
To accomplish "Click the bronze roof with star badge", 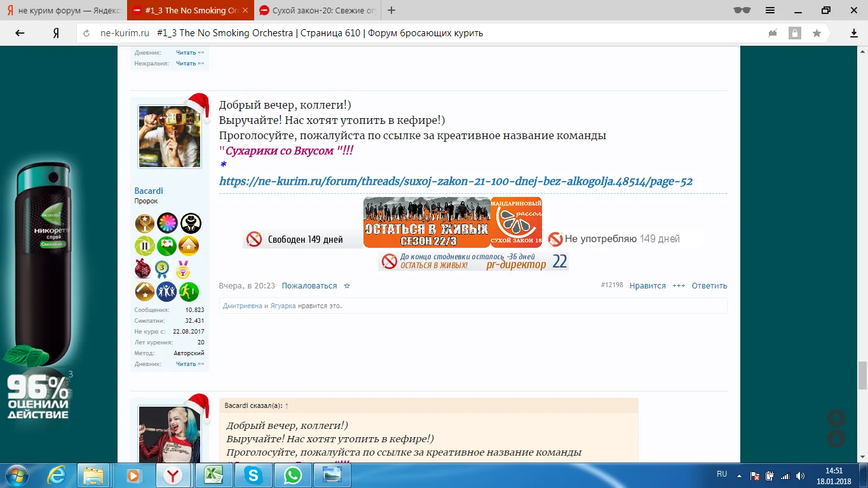I will [145, 292].
